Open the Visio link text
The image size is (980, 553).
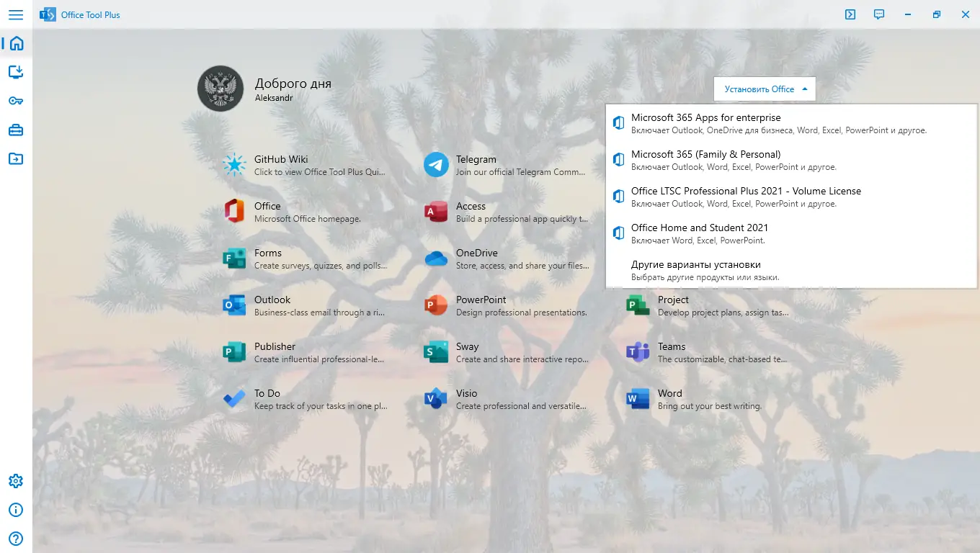click(467, 393)
